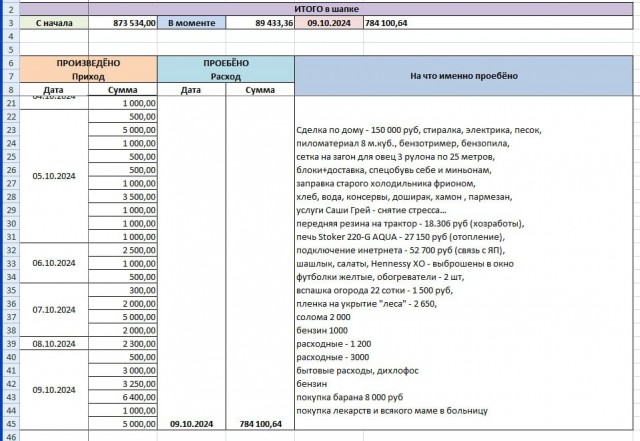
Task: Click the 'вспашка огорода 22 сотки' line
Action: (374, 290)
